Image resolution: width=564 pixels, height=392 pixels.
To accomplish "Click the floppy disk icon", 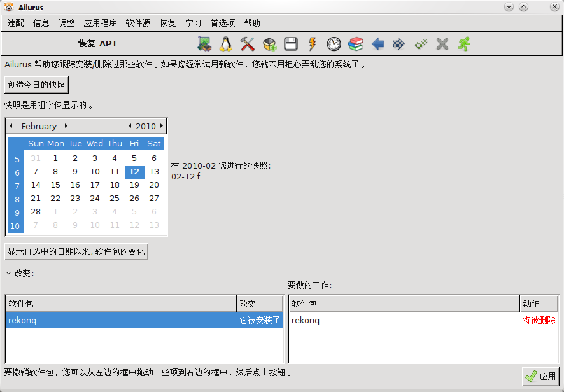I will tap(291, 44).
